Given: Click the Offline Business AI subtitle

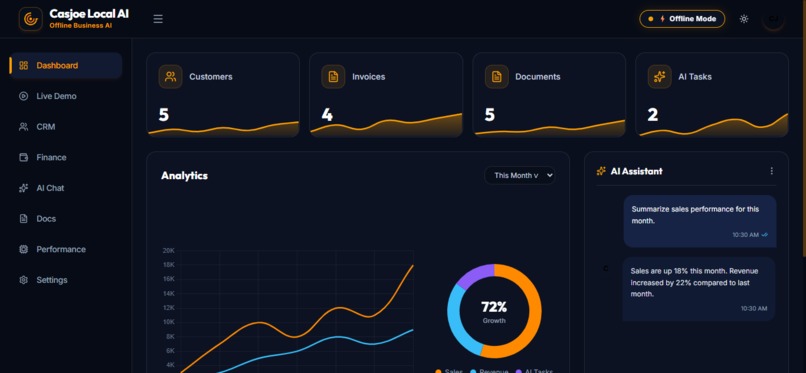Looking at the screenshot, I should pyautogui.click(x=81, y=25).
